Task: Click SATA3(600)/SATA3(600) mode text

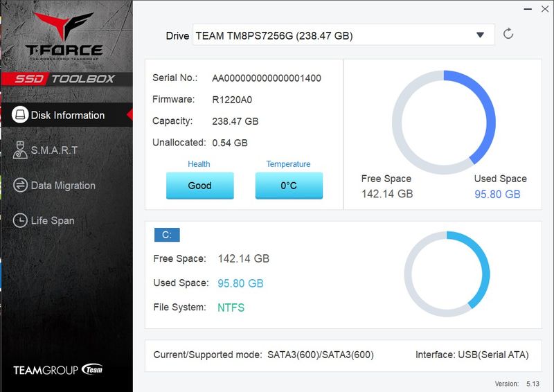Action: (x=321, y=355)
